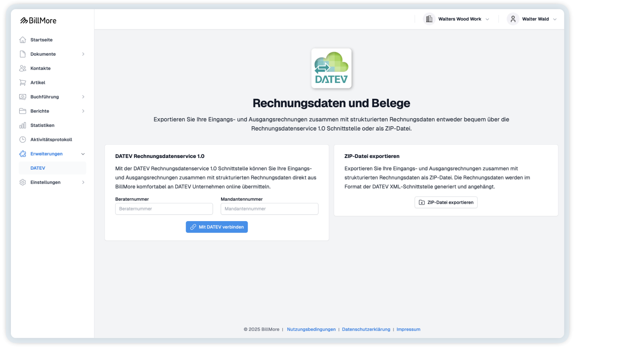Click the BillMore logo
The height and width of the screenshot is (347, 644).
[x=38, y=20]
